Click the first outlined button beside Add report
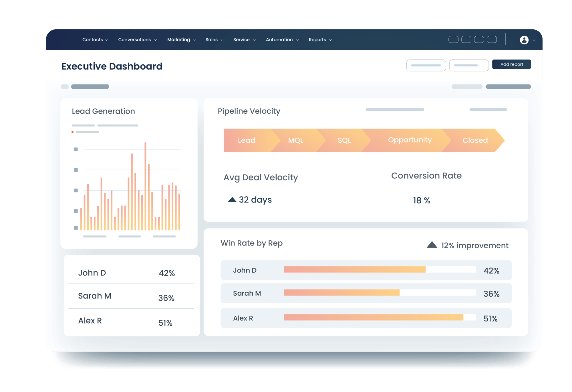This screenshot has width=572, height=392. [426, 66]
